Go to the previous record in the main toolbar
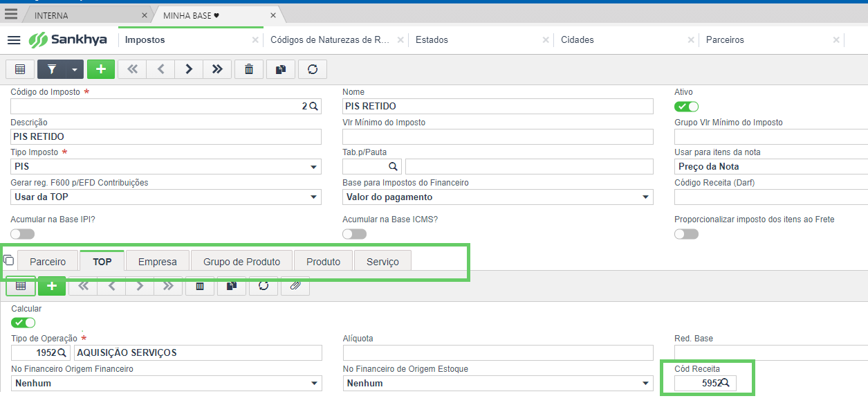 click(x=160, y=69)
